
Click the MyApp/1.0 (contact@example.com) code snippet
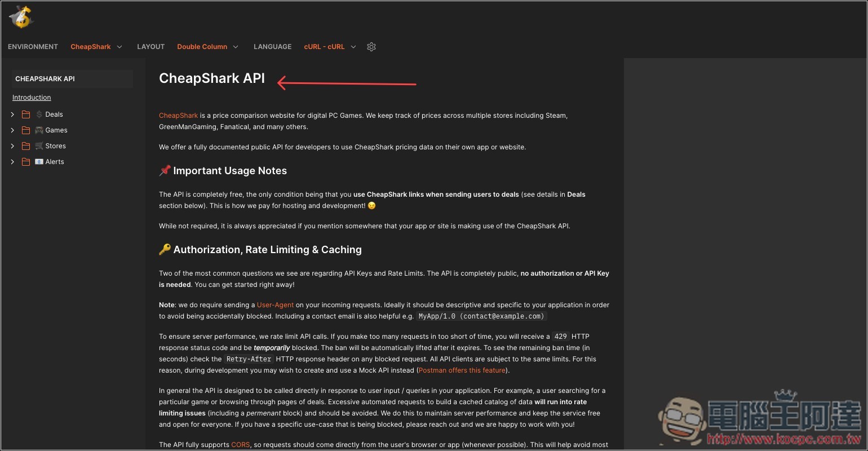point(481,316)
